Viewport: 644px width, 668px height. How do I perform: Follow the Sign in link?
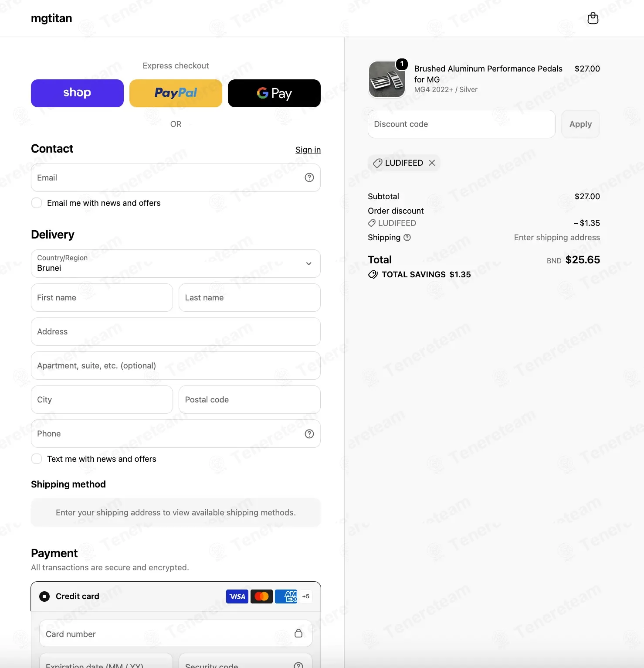308,150
